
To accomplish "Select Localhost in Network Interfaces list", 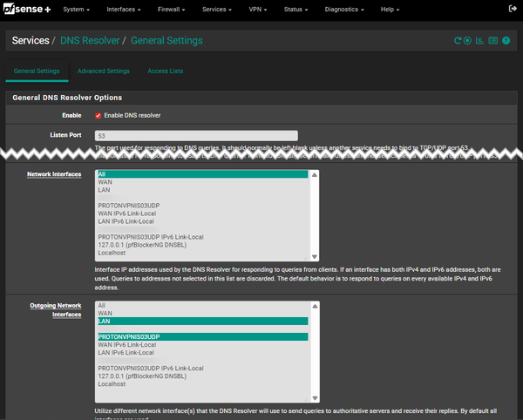I will 203,253.
